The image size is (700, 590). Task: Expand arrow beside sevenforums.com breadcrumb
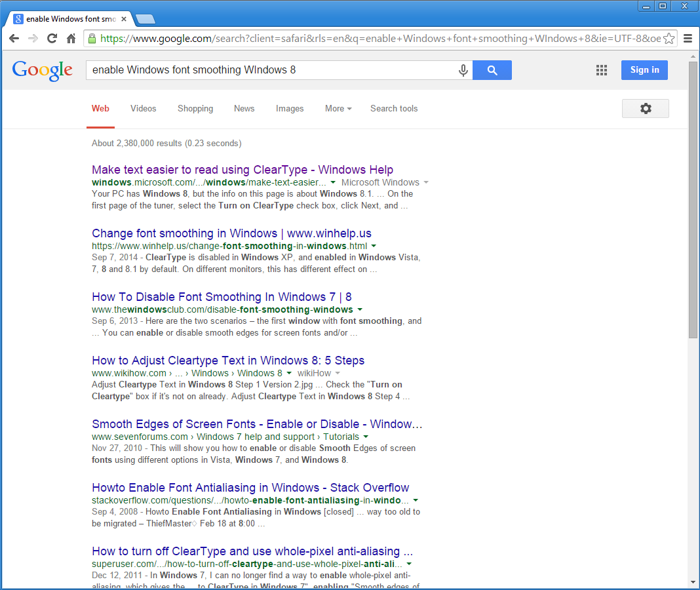tap(366, 437)
